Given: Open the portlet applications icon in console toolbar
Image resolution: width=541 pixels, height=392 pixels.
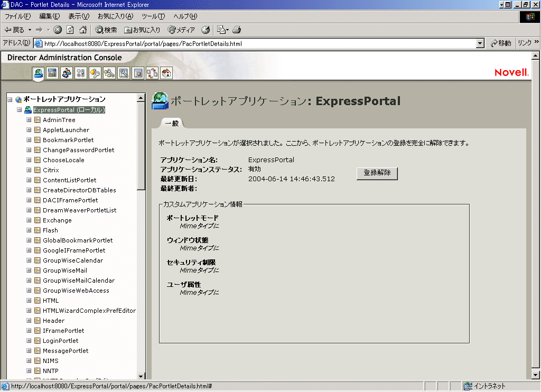Looking at the screenshot, I should [38, 73].
